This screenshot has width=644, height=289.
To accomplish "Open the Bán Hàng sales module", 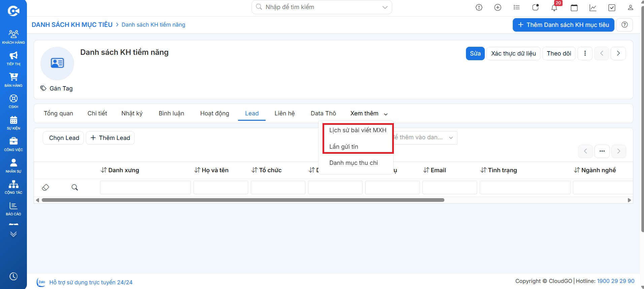I will click(x=13, y=80).
